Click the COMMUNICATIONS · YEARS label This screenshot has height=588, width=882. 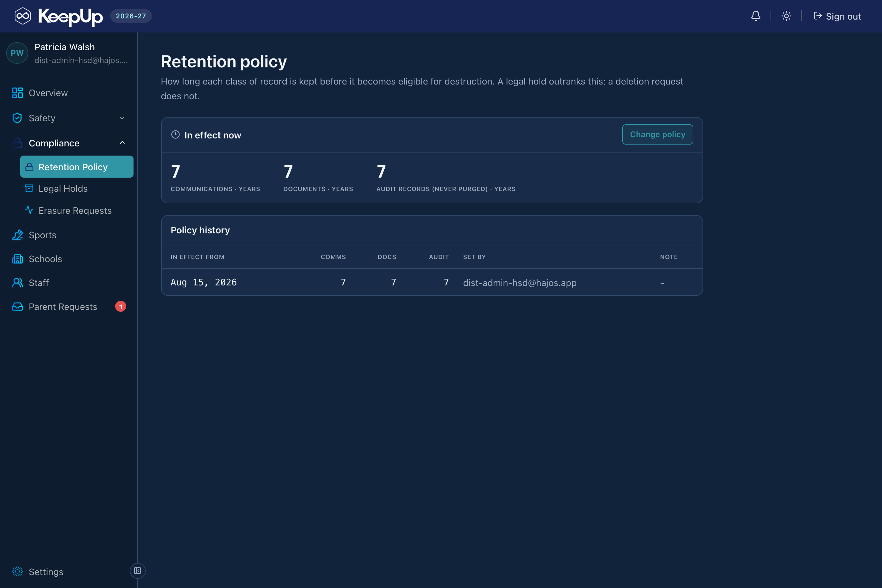click(x=215, y=189)
